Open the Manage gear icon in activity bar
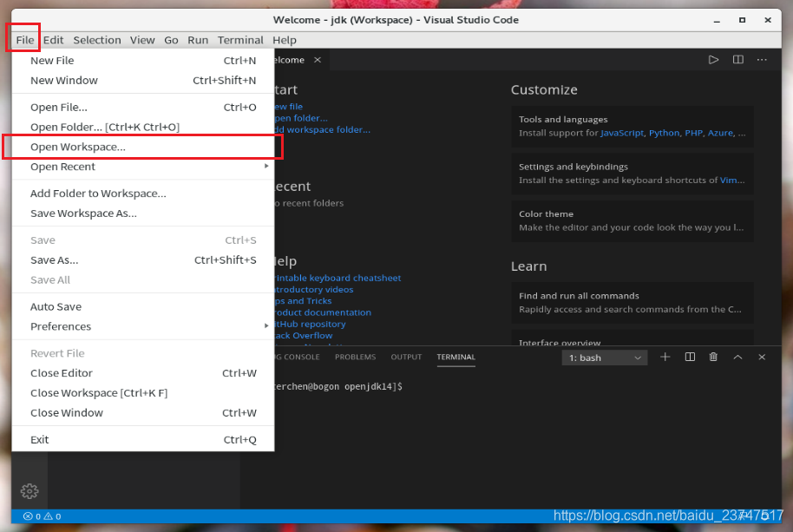 tap(29, 491)
